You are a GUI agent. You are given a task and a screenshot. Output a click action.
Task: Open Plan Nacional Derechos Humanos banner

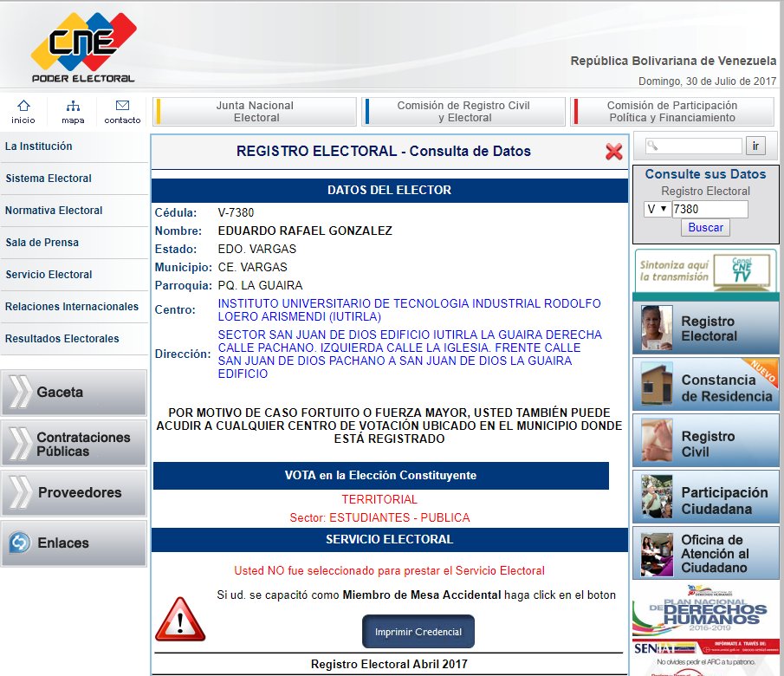coord(706,609)
